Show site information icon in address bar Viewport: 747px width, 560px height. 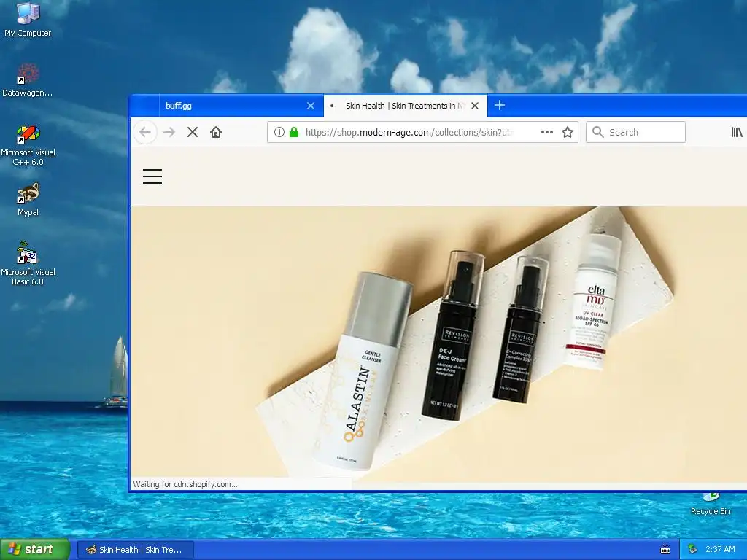pos(279,132)
